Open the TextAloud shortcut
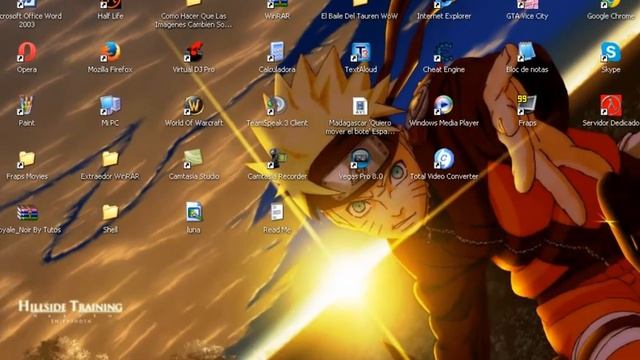The image size is (640, 360). coord(360,52)
